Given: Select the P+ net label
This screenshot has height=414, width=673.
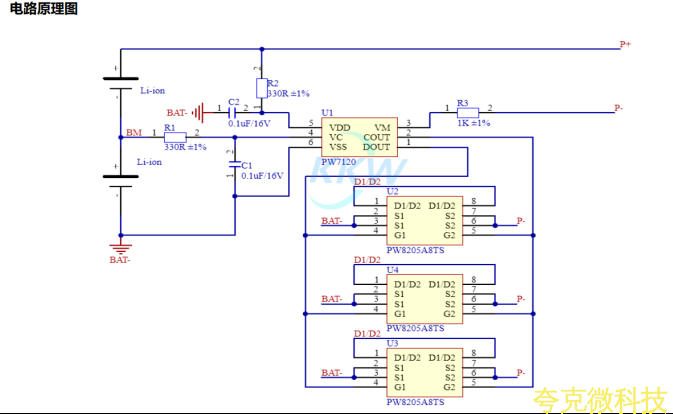Looking at the screenshot, I should click(x=625, y=44).
